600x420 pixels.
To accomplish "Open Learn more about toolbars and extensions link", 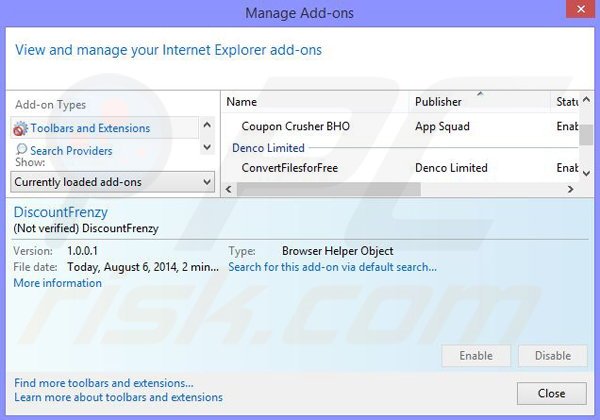I will point(119,397).
